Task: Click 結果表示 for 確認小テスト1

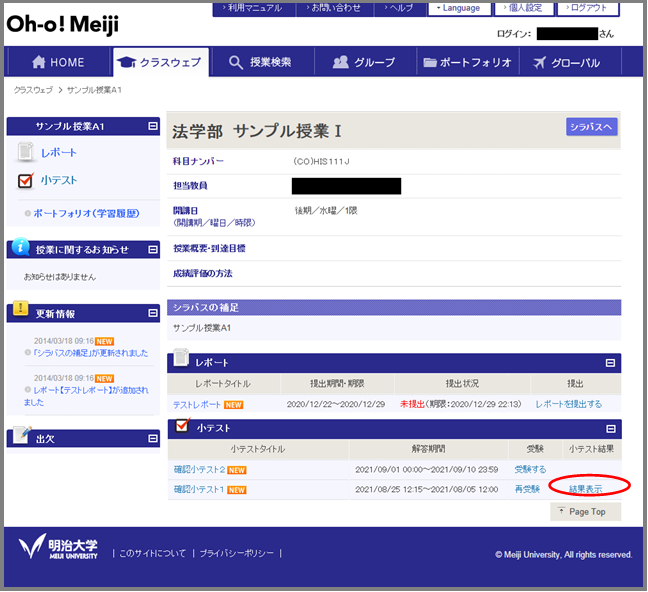Action: click(x=585, y=489)
